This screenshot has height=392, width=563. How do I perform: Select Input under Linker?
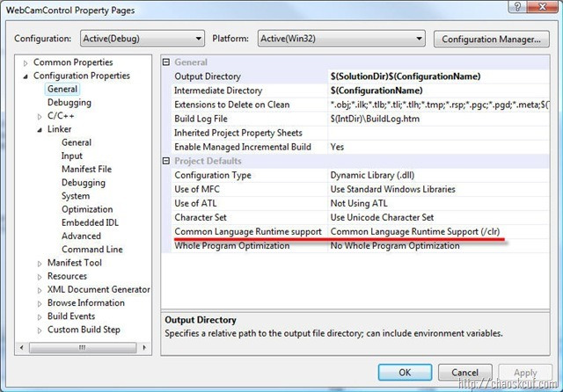72,156
